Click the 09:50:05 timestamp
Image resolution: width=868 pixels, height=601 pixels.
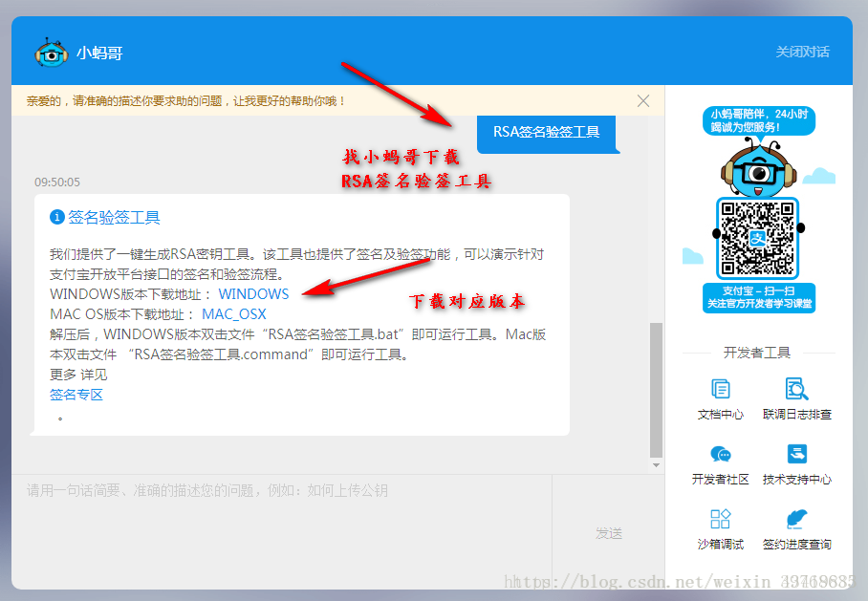tap(57, 182)
